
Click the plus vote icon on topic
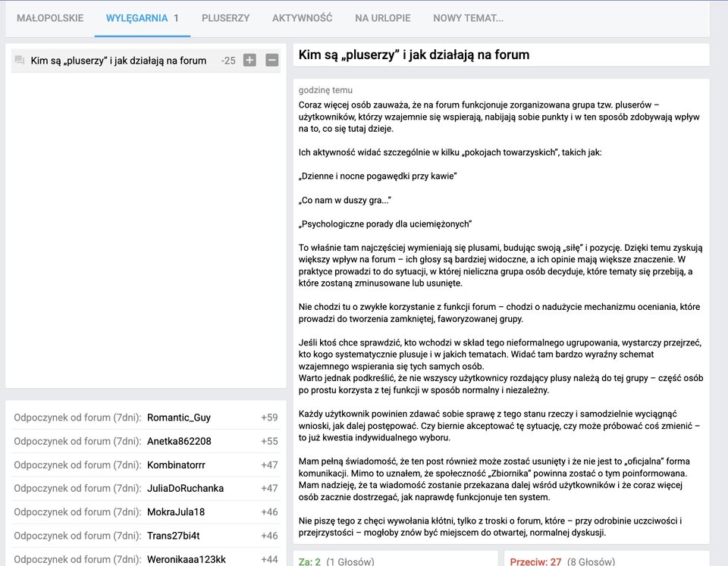249,61
